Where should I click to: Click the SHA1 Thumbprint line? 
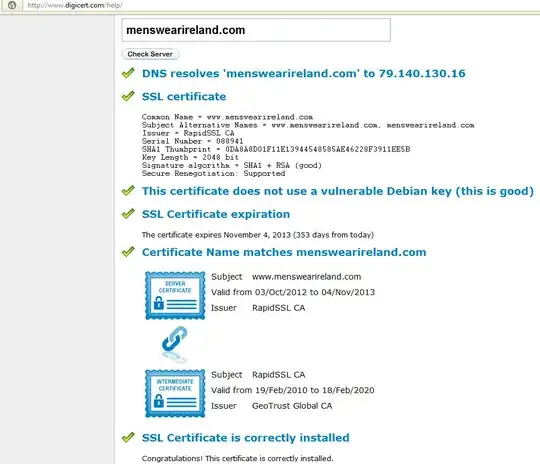276,149
